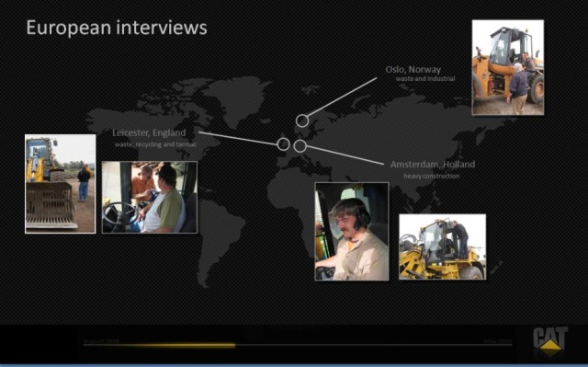Select the Amsterdam, Holland label
The image size is (588, 367).
point(433,165)
